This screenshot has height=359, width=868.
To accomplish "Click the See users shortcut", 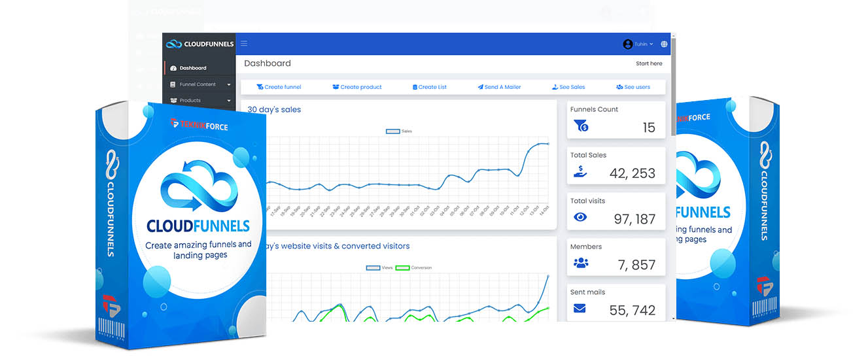I will click(633, 87).
